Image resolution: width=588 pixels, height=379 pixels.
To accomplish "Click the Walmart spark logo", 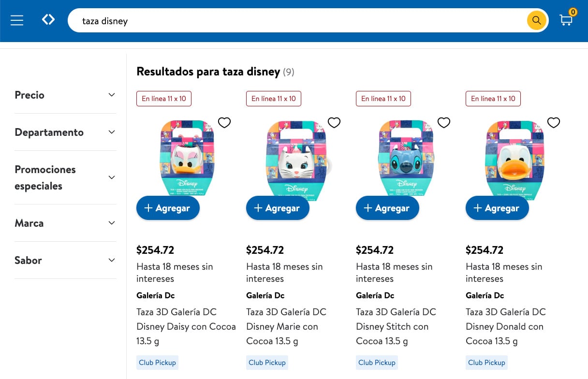I will pyautogui.click(x=48, y=19).
